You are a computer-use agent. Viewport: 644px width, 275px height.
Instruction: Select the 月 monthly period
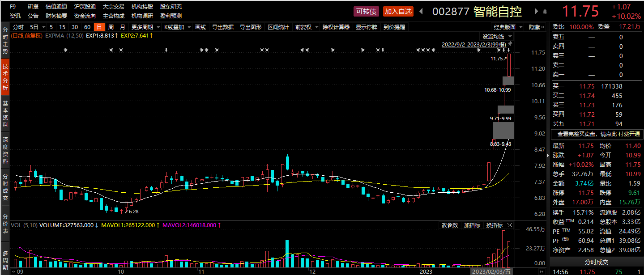pyautogui.click(x=122, y=27)
